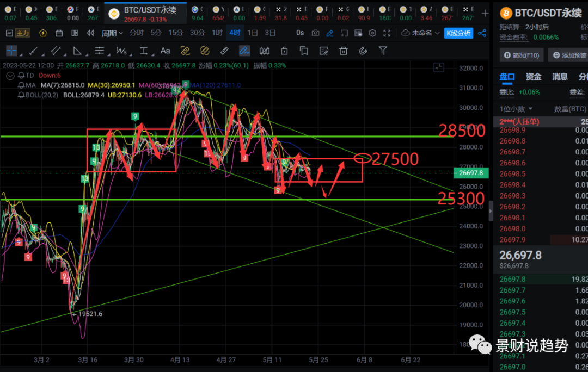Switch to 30分 interval
Image resolution: width=588 pixels, height=372 pixels.
pos(197,33)
